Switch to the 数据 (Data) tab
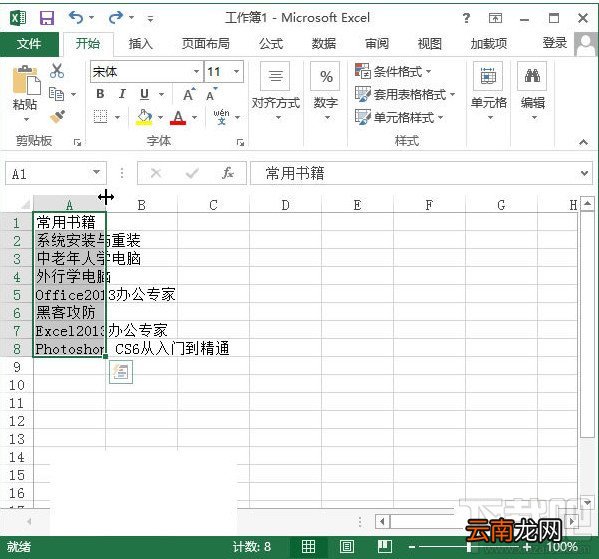Screen dimensions: 599x559 pyautogui.click(x=324, y=44)
